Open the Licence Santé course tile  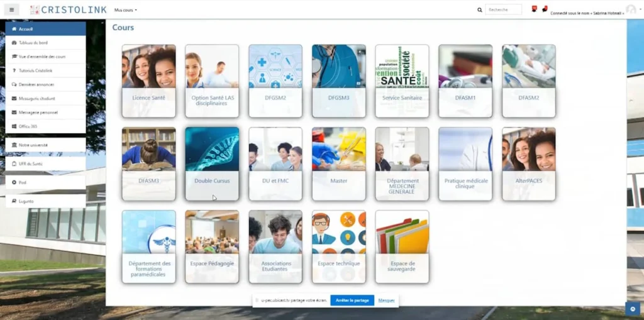coord(148,80)
